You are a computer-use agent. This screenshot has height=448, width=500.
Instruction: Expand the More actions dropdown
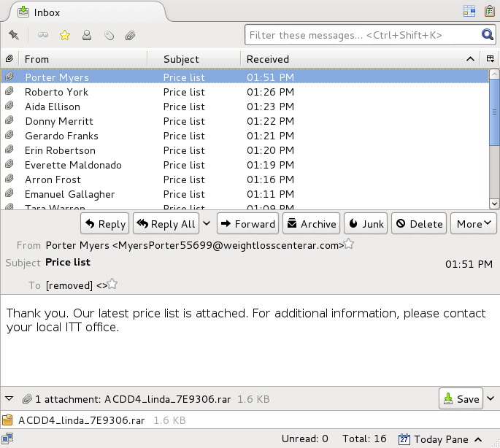473,224
